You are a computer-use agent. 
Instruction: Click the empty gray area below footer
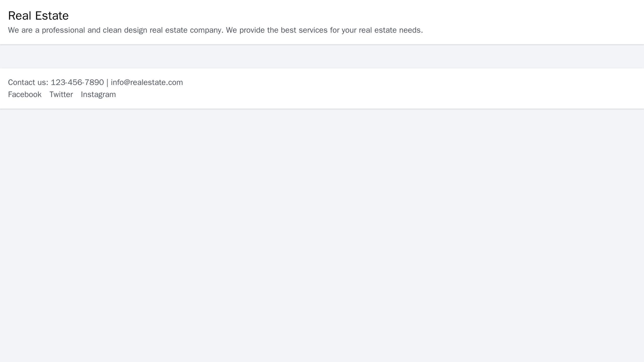322,236
